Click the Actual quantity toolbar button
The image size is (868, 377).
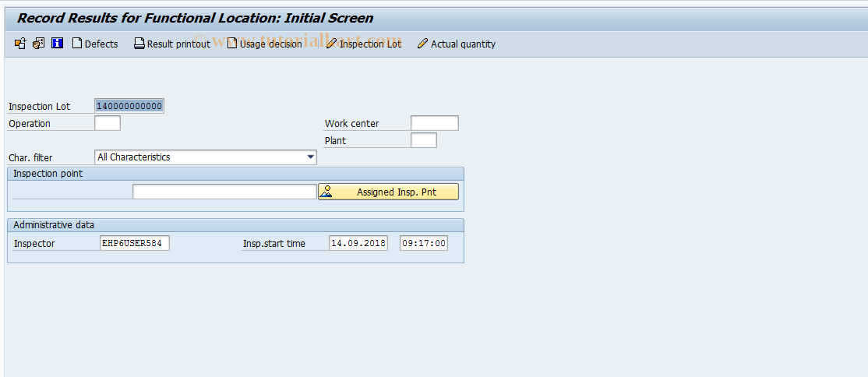(x=457, y=44)
